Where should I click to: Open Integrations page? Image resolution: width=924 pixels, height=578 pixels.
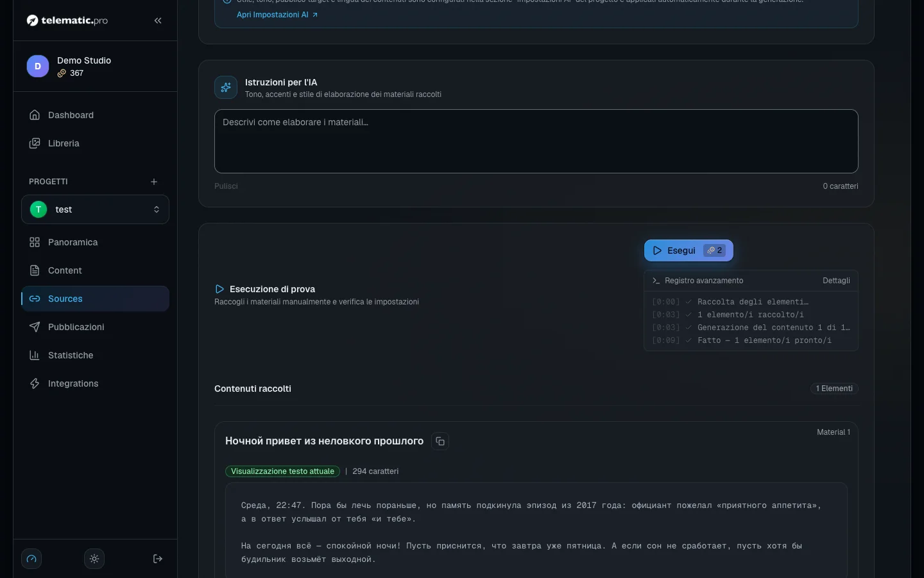[95, 383]
